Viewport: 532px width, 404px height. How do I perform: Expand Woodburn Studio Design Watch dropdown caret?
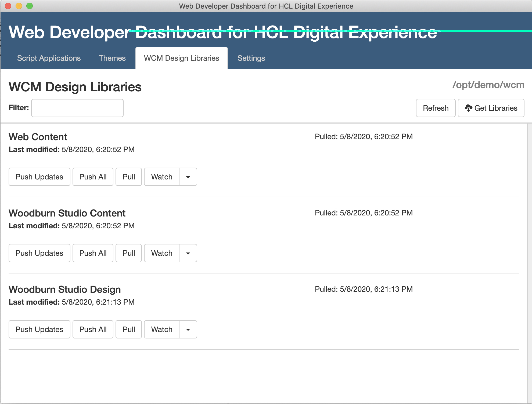click(x=188, y=330)
